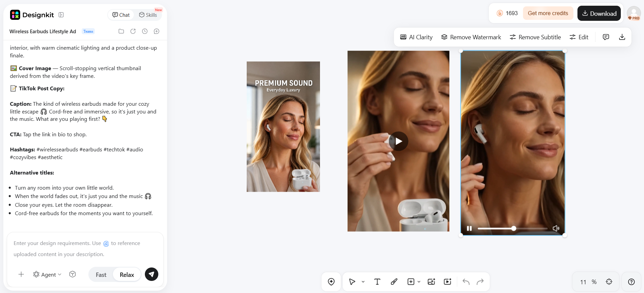Click the Teams badge
The image size is (644, 293).
click(x=88, y=31)
